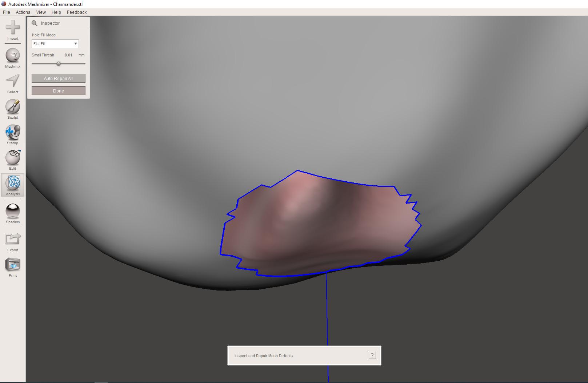Click the Auto Repair All button
This screenshot has height=383, width=588.
pyautogui.click(x=59, y=78)
